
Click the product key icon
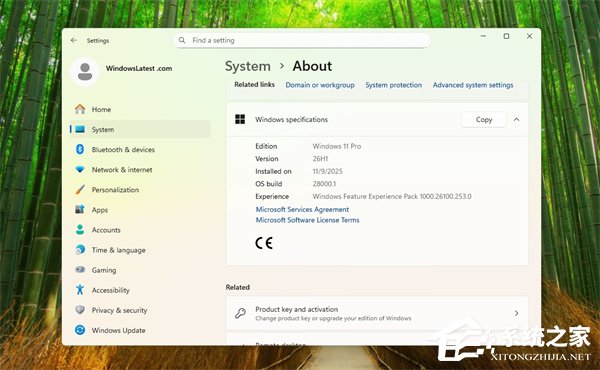(240, 313)
